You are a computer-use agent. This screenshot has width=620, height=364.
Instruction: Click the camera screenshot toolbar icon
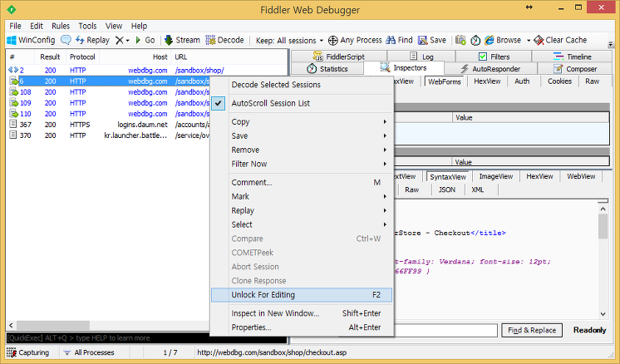[460, 40]
